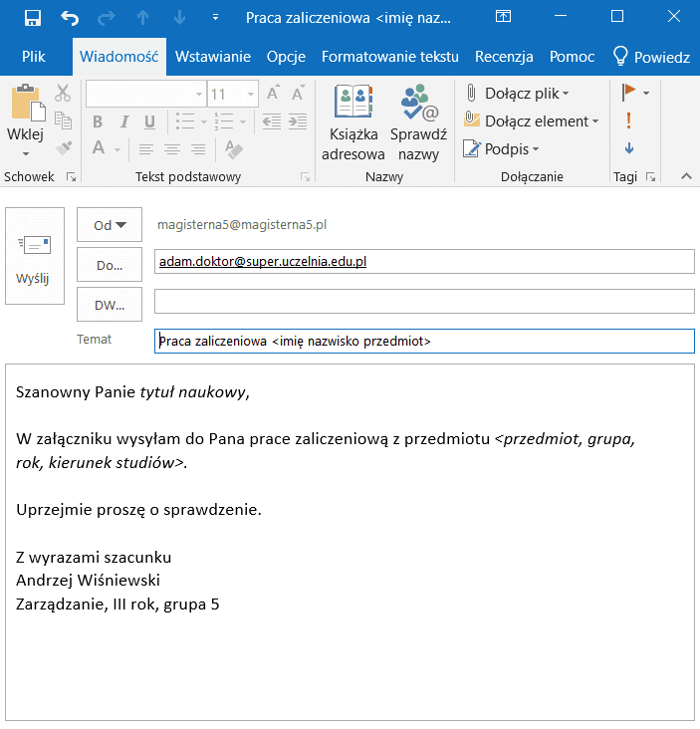The image size is (700, 729).
Task: Cut selection with scissors icon
Action: (x=63, y=93)
